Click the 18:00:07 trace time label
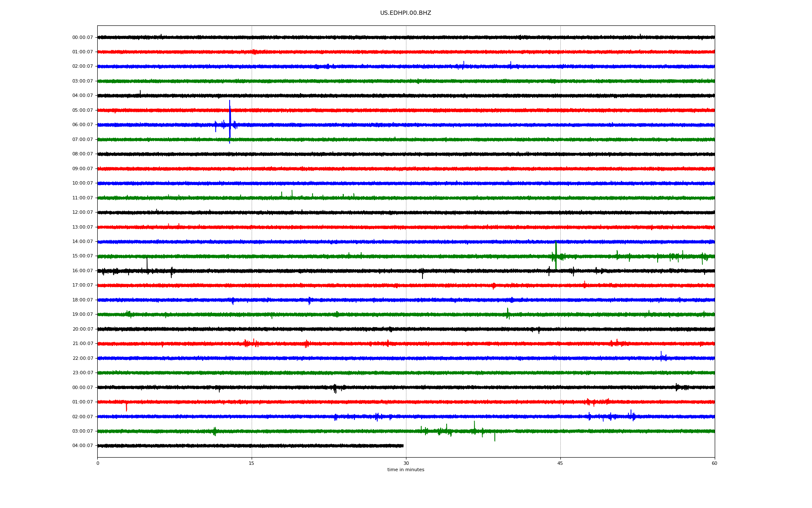Screen dimensions: 812x508 pos(82,300)
